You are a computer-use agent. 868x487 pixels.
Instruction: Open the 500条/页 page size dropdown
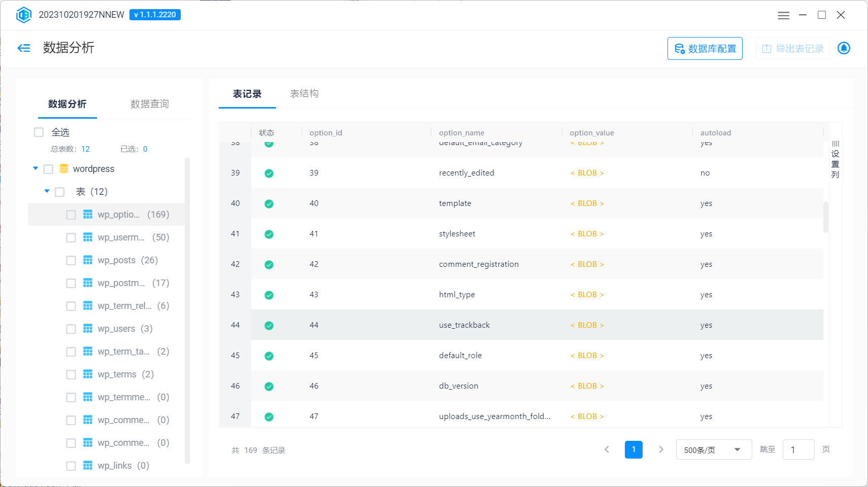(x=714, y=449)
